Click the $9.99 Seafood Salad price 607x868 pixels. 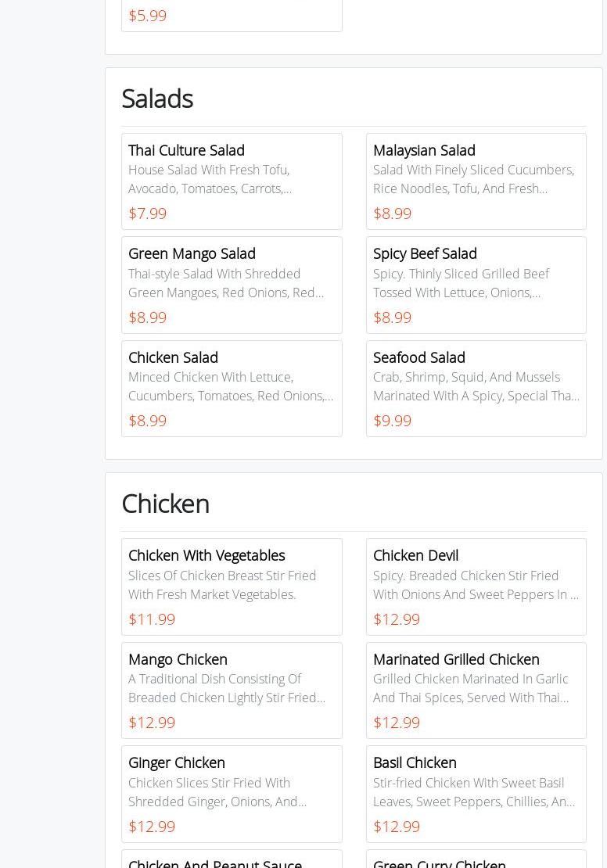point(392,421)
